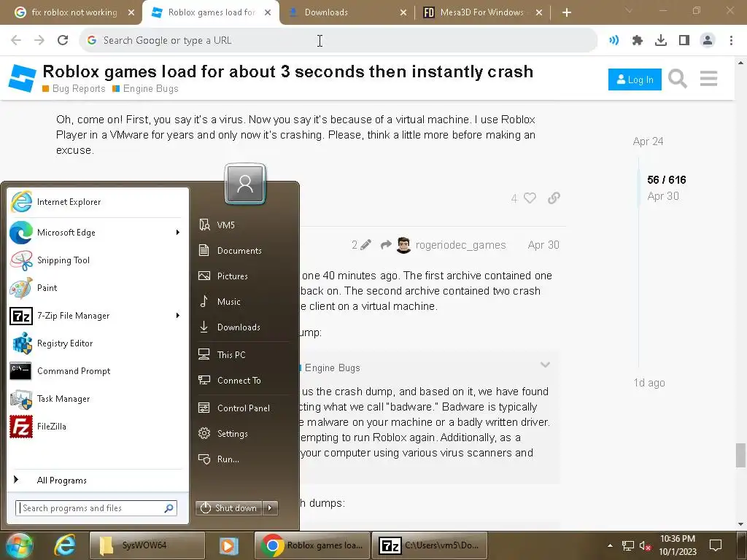Screen dimensions: 747x560
Task: Open Chrome downloads icon in toolbar
Action: click(x=660, y=41)
